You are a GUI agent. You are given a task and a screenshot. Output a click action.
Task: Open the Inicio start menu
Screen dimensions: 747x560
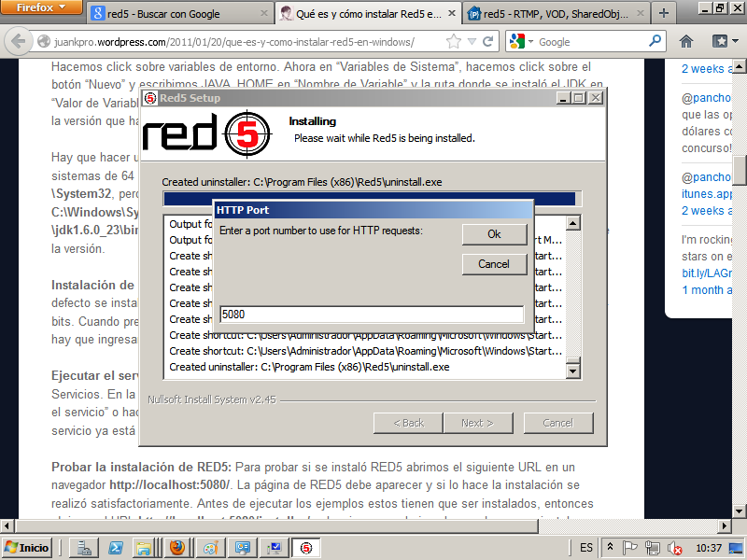click(28, 548)
